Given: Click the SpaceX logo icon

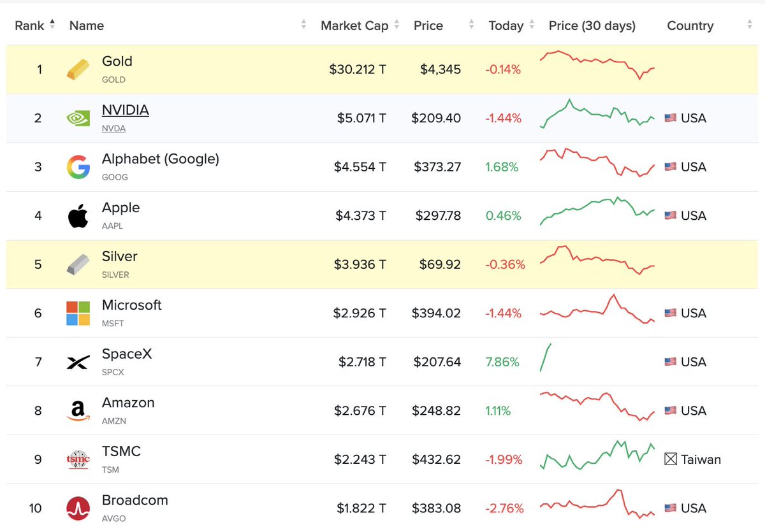Looking at the screenshot, I should [x=78, y=363].
